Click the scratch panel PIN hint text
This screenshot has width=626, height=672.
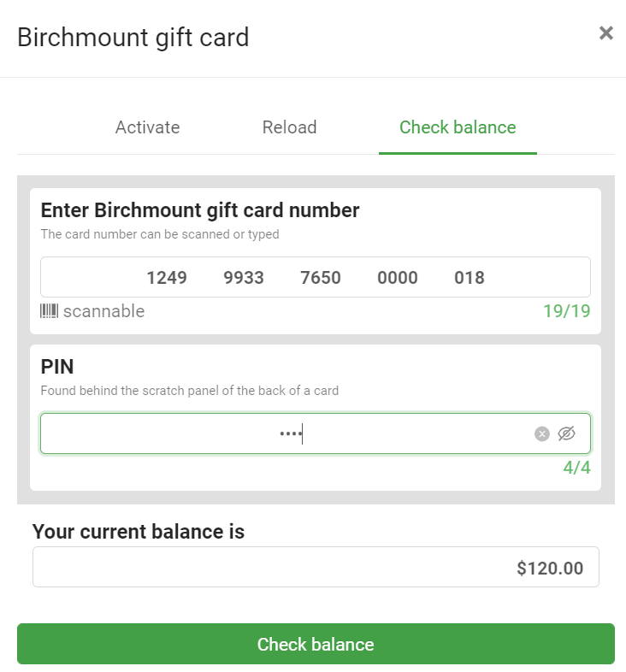(190, 391)
